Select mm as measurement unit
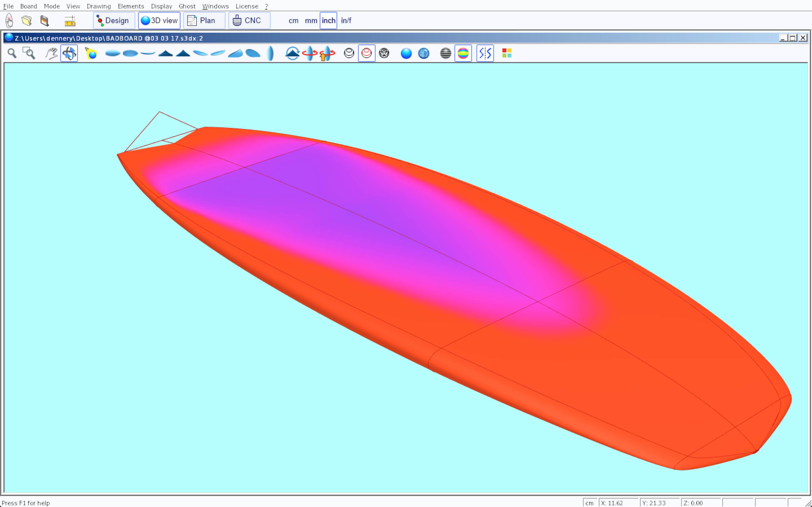The height and width of the screenshot is (507, 812). click(311, 21)
